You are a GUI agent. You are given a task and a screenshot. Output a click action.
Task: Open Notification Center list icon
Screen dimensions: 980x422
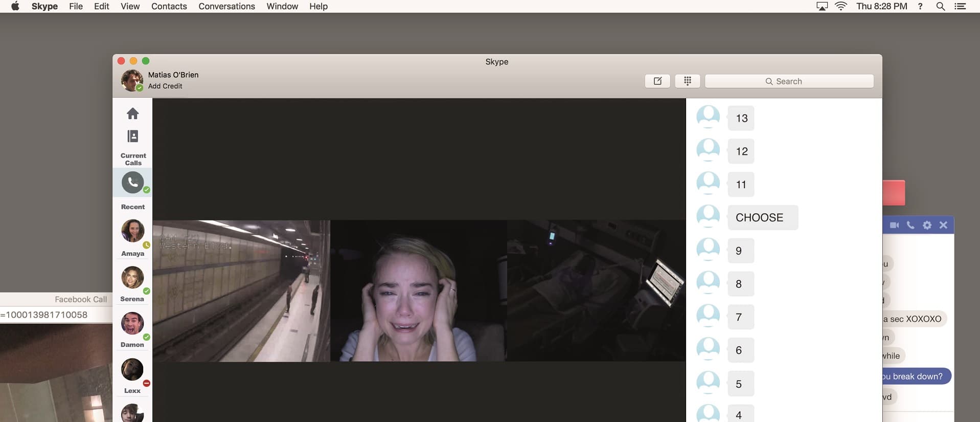960,6
